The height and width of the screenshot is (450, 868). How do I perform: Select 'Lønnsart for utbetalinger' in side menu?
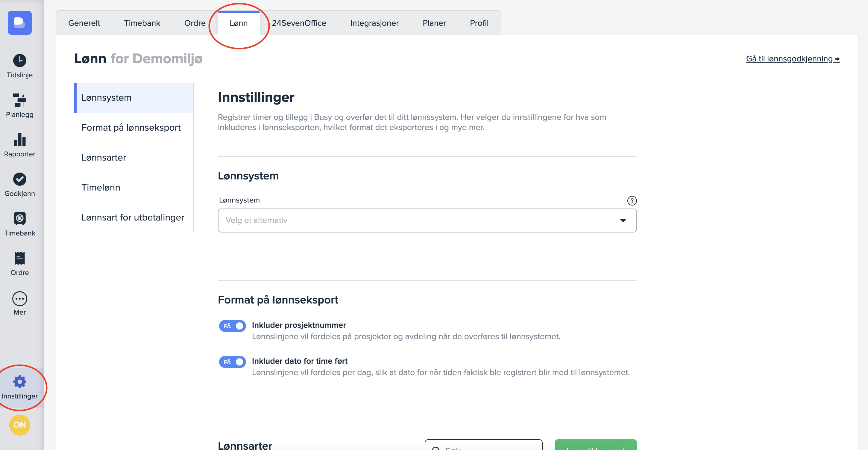pyautogui.click(x=132, y=217)
